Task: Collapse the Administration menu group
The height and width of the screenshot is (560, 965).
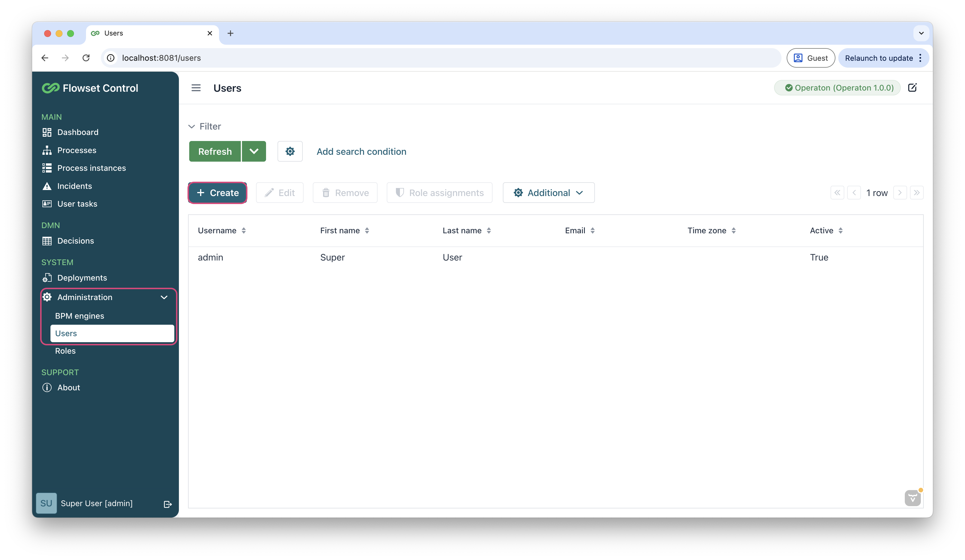Action: click(164, 297)
